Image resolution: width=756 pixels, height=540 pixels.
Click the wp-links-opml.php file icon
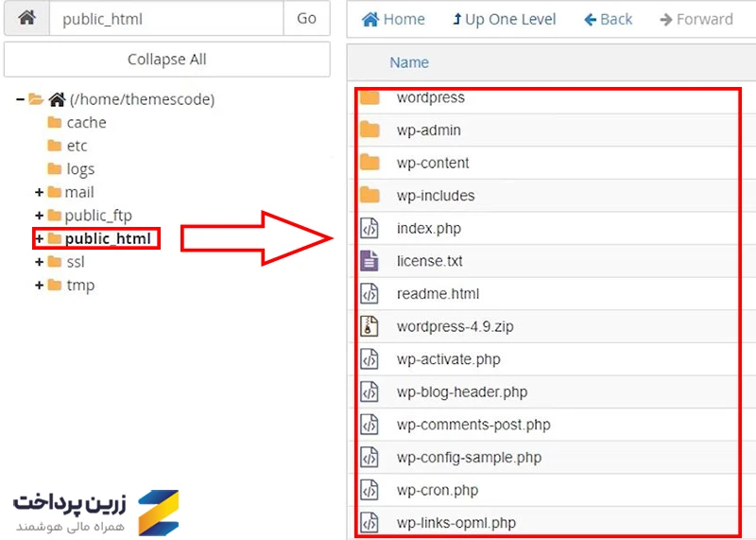pos(369,523)
